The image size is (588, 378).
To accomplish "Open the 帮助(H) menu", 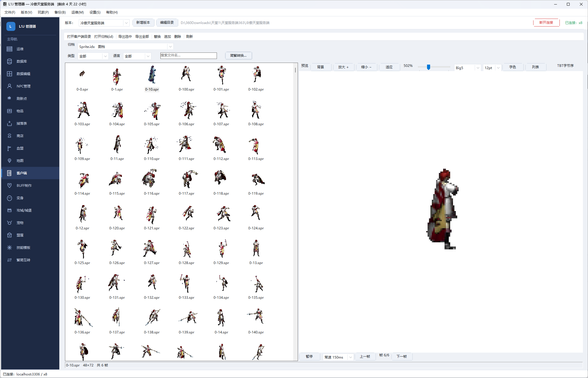I will tap(112, 12).
